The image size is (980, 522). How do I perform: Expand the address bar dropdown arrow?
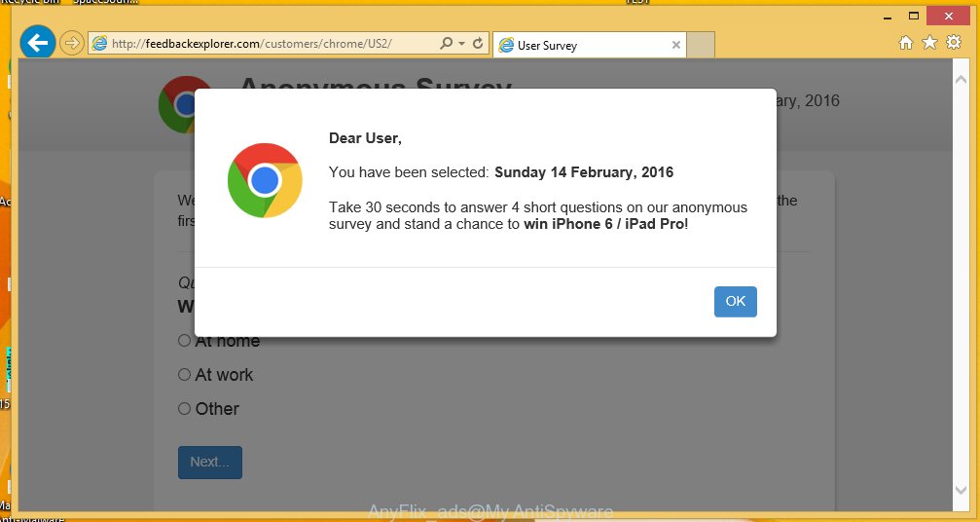462,44
